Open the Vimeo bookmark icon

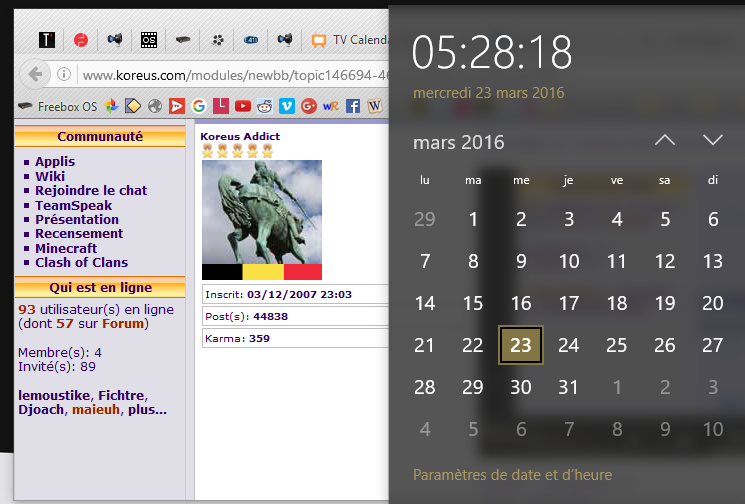click(x=286, y=105)
